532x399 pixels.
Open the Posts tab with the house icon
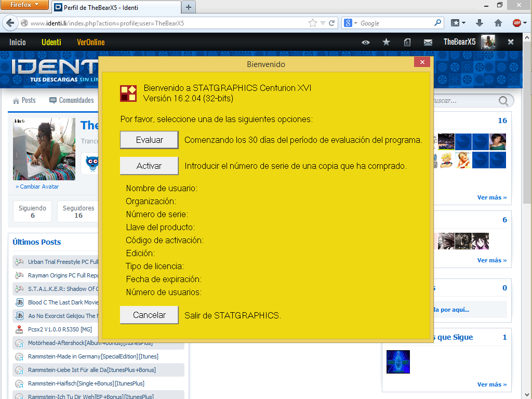24,100
